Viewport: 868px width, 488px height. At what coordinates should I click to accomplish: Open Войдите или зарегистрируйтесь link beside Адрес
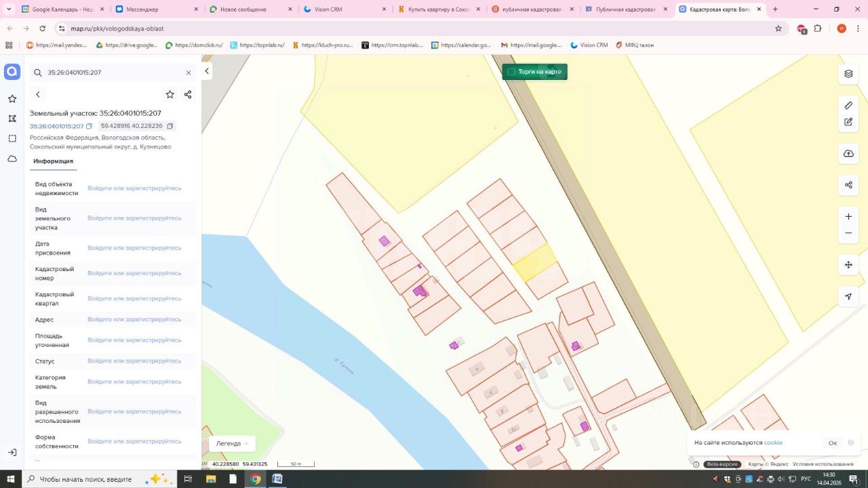click(x=134, y=319)
